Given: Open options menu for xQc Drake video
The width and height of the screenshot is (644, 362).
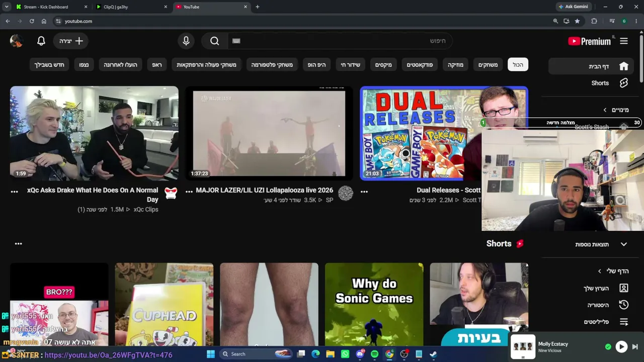Looking at the screenshot, I should click(14, 192).
